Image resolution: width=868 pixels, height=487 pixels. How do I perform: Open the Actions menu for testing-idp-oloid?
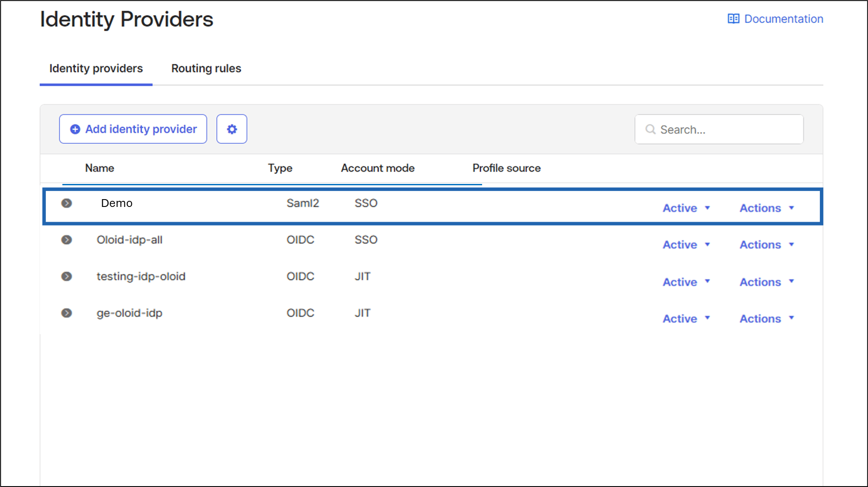pyautogui.click(x=767, y=282)
